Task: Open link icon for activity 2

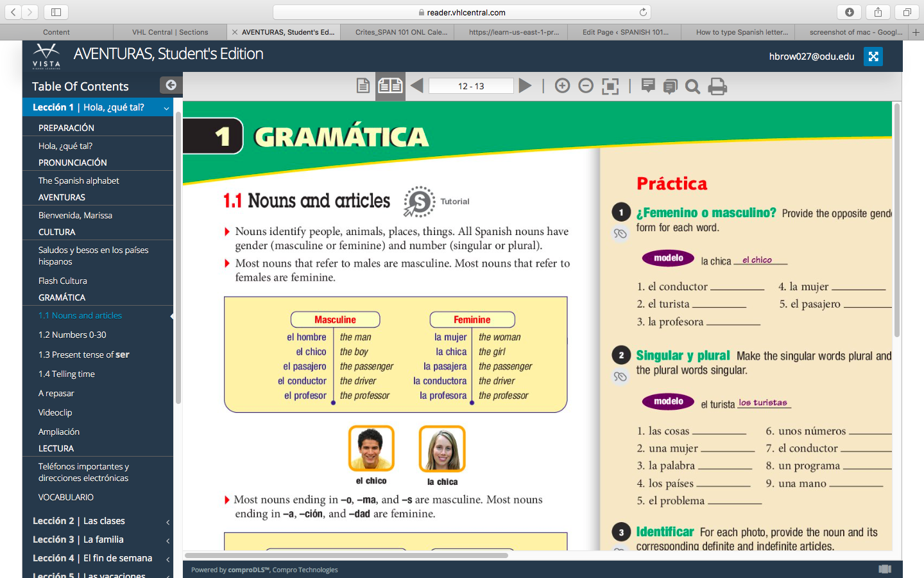Action: point(620,377)
